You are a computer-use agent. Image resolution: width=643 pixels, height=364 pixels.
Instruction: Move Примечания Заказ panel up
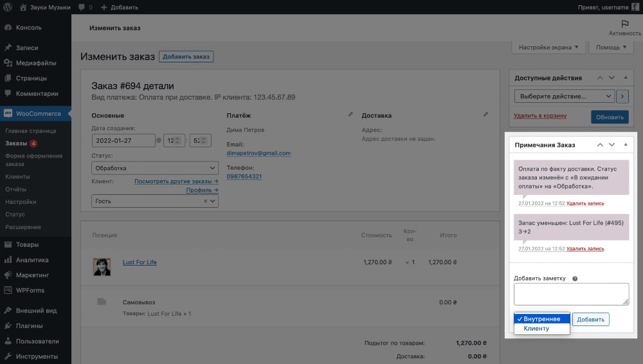(x=600, y=145)
